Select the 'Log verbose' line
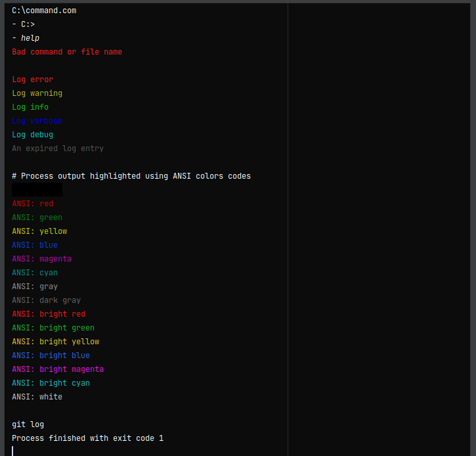This screenshot has height=456, width=476. pos(37,121)
